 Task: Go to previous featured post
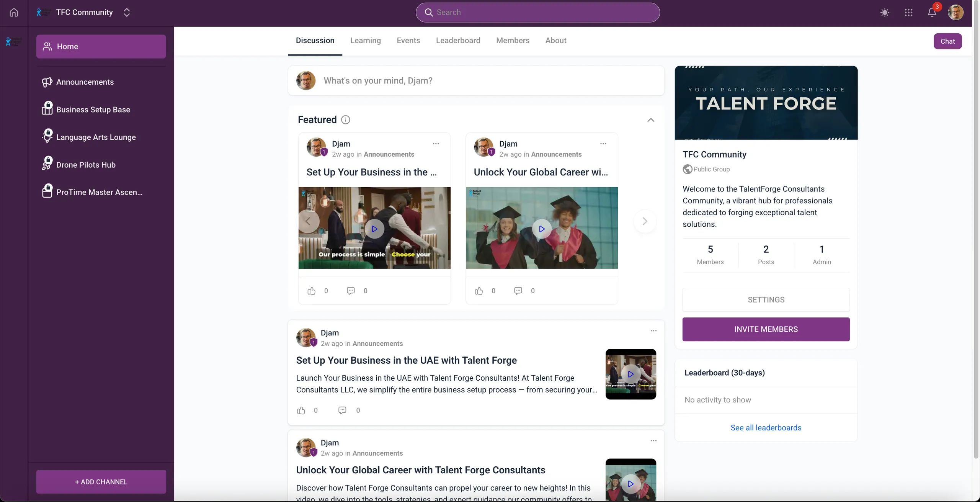pos(308,221)
